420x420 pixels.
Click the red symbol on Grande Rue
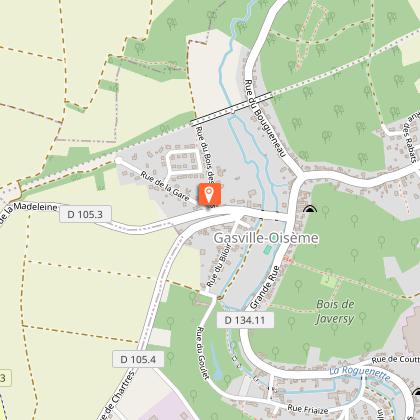click(287, 259)
